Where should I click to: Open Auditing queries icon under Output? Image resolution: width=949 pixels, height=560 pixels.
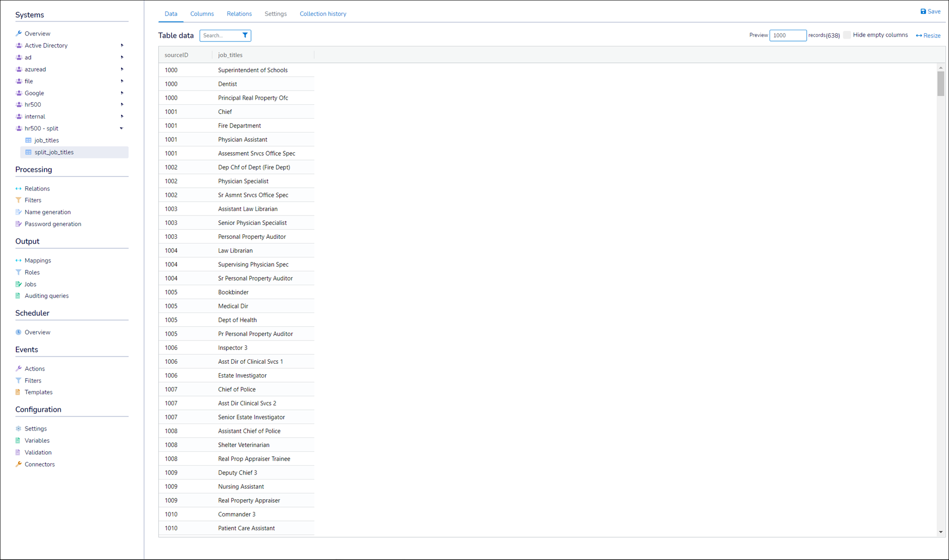coord(18,296)
